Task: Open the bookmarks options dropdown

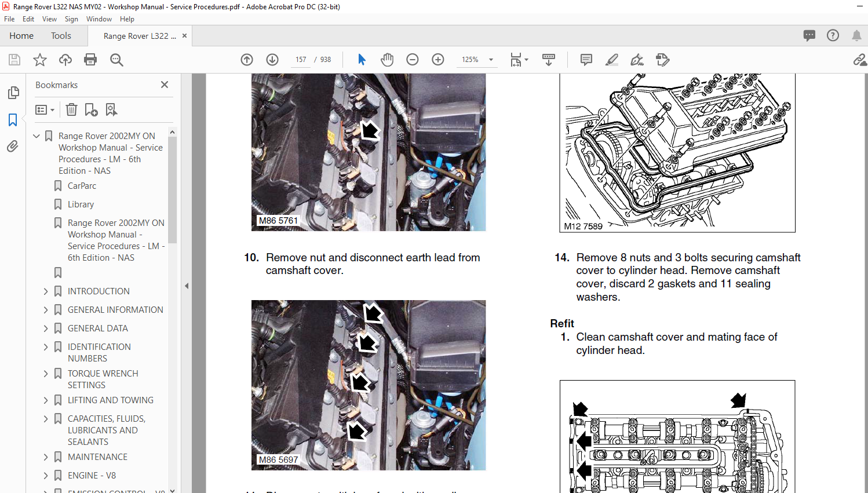Action: pos(45,109)
